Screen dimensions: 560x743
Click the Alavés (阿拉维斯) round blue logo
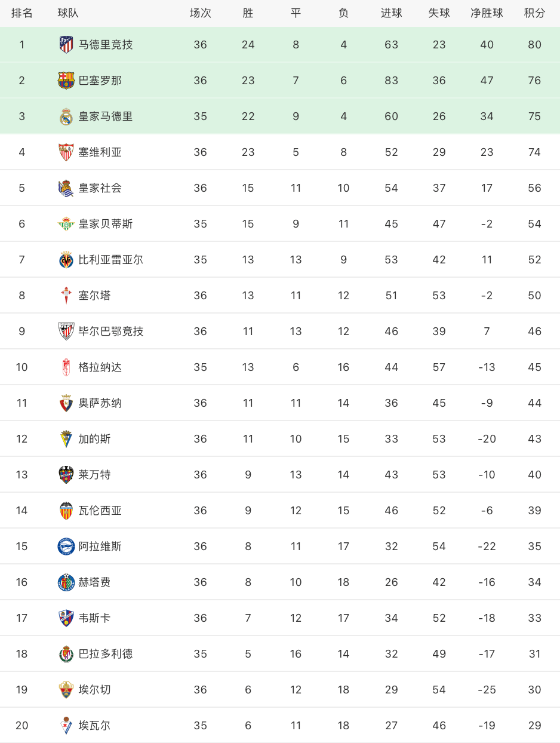point(66,546)
